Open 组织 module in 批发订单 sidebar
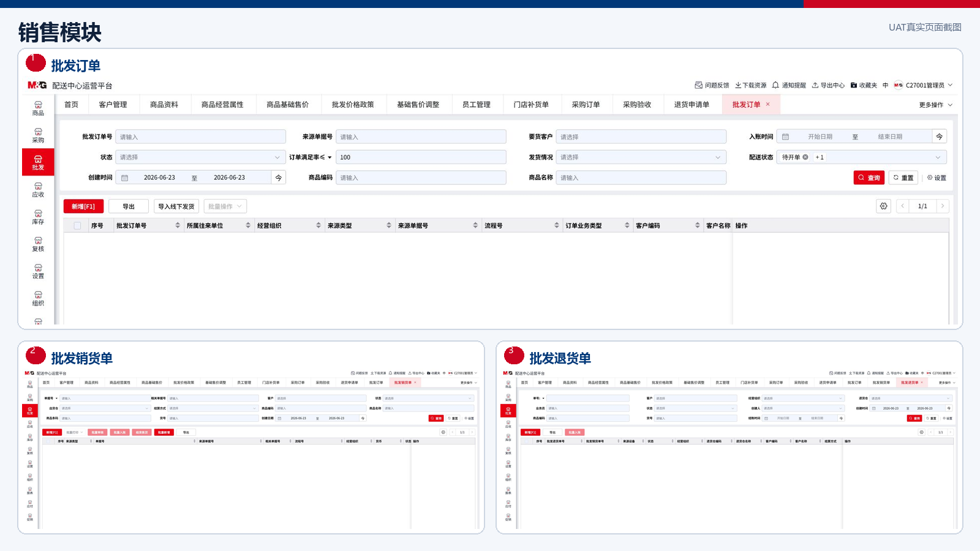Image resolution: width=980 pixels, height=551 pixels. tap(38, 298)
